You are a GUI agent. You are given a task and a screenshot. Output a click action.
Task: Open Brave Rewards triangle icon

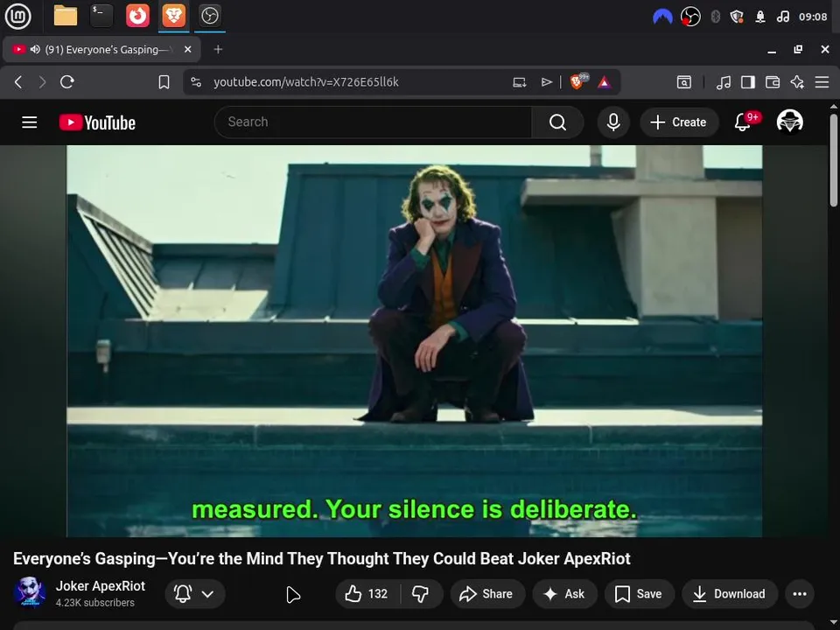pos(604,82)
